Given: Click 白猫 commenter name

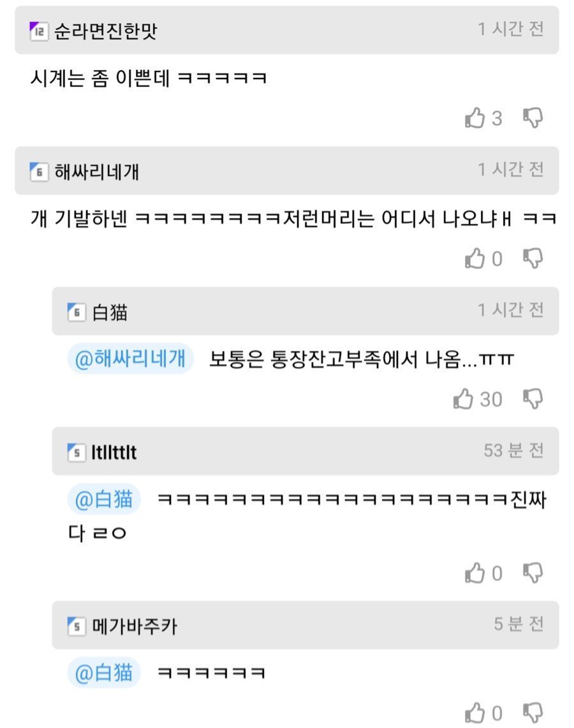Looking at the screenshot, I should click(110, 312).
